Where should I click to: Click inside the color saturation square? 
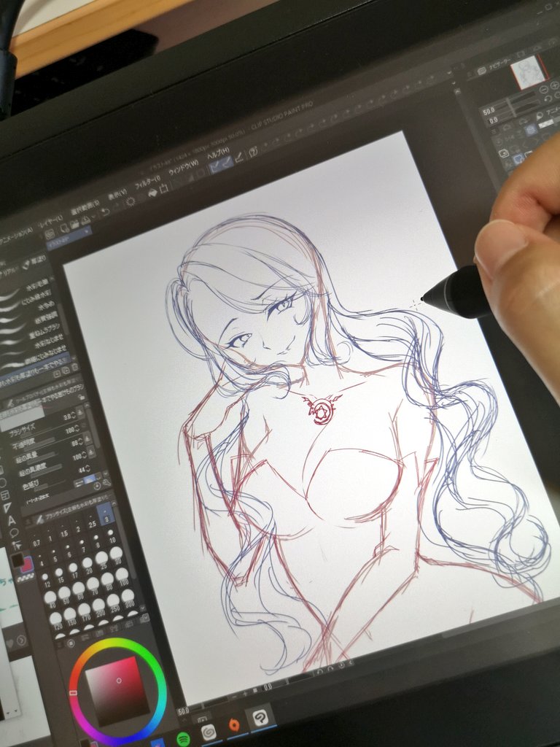click(x=117, y=692)
